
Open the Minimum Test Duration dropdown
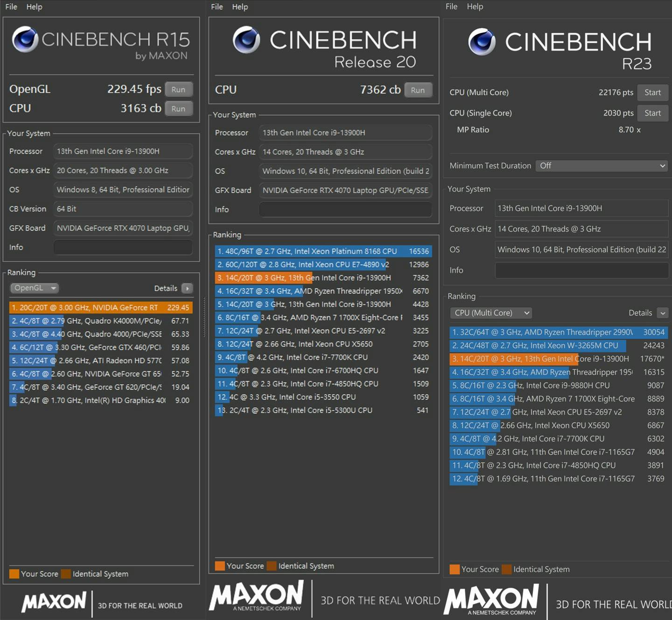coord(602,166)
